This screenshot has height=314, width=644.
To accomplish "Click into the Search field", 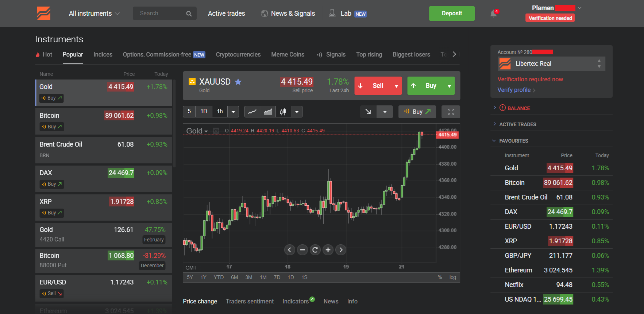I will coord(165,13).
